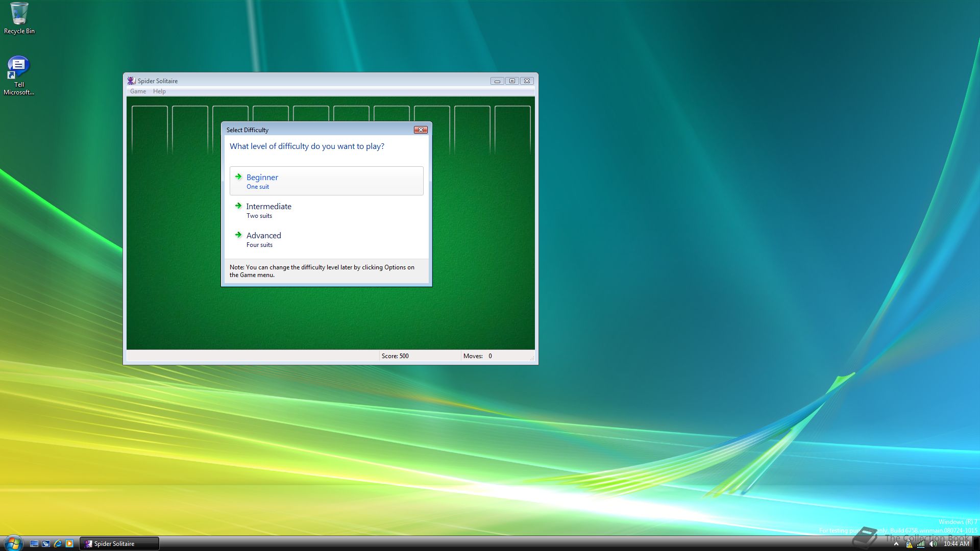The image size is (980, 551).
Task: Choose Advanced four suits difficulty
Action: click(326, 239)
